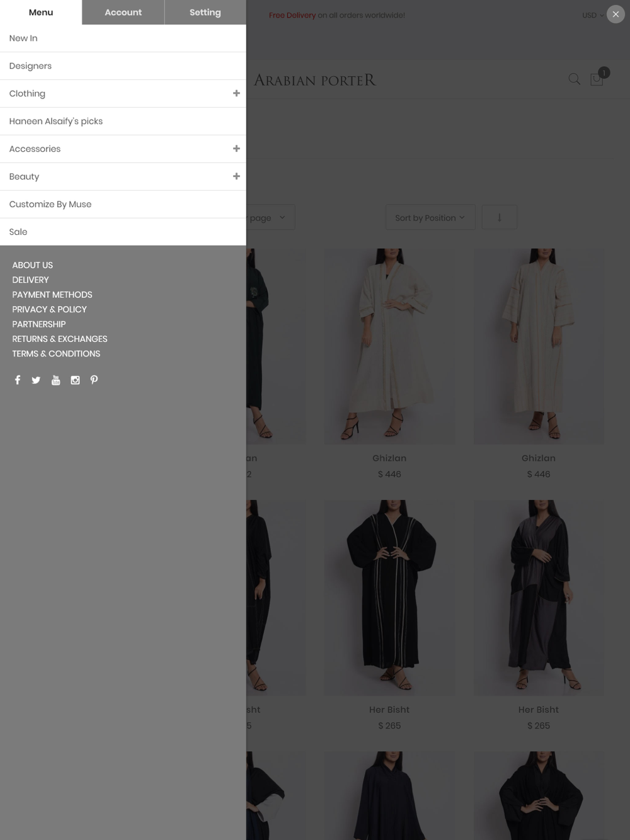Open the Returns & Exchanges link
The width and height of the screenshot is (630, 840).
(60, 339)
